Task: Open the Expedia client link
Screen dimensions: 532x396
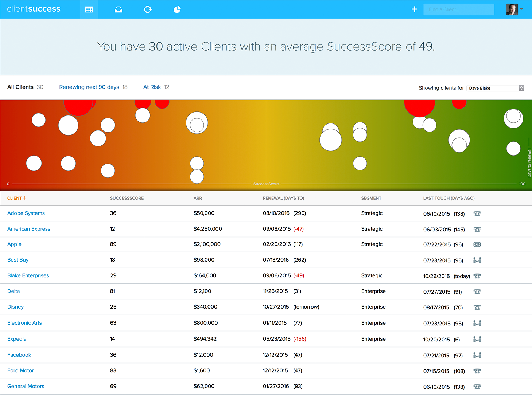Action: 17,339
